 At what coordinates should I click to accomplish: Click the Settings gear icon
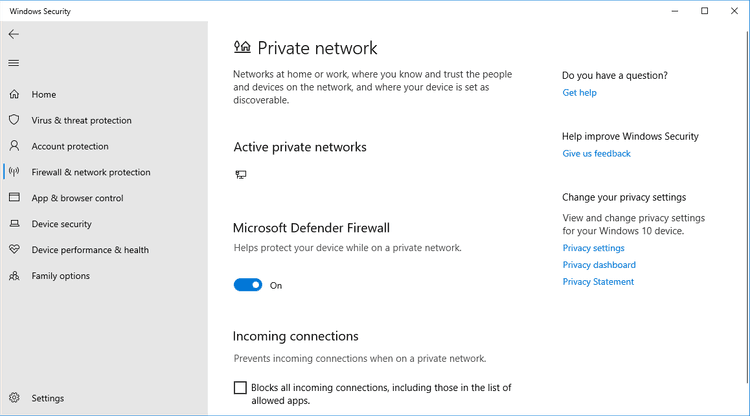pyautogui.click(x=14, y=398)
